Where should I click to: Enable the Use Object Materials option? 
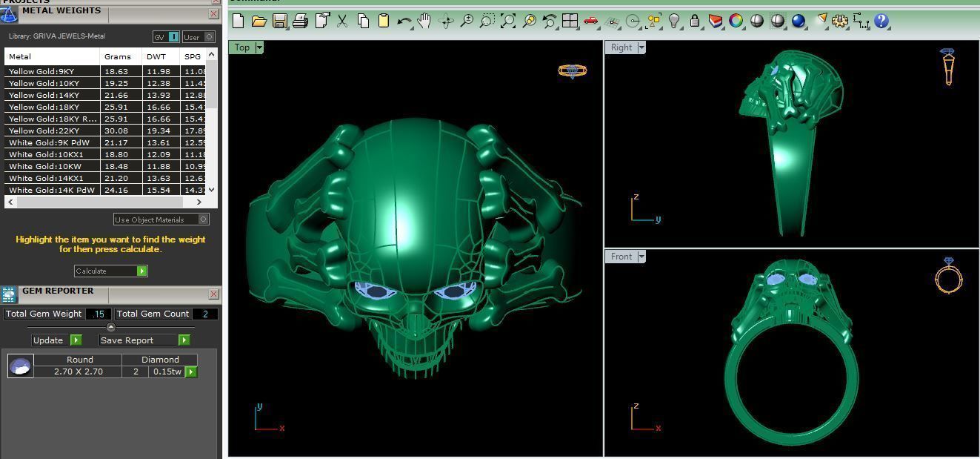coord(161,219)
